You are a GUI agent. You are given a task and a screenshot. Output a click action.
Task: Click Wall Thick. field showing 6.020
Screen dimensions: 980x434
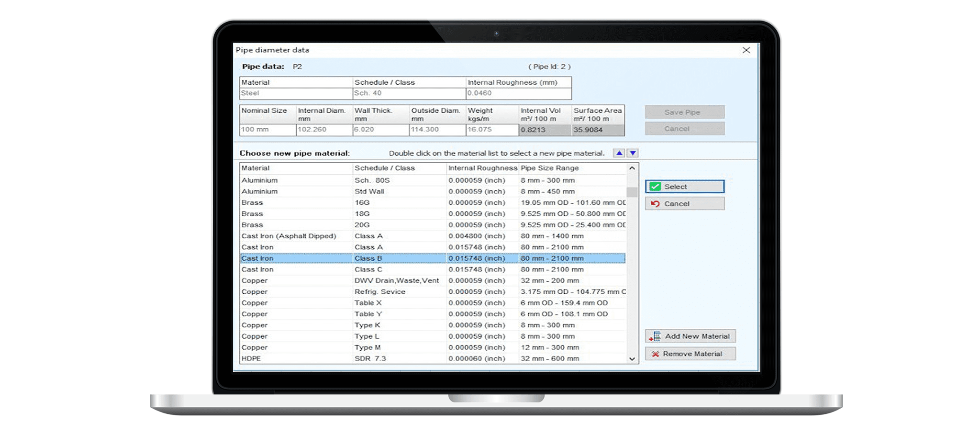point(381,130)
